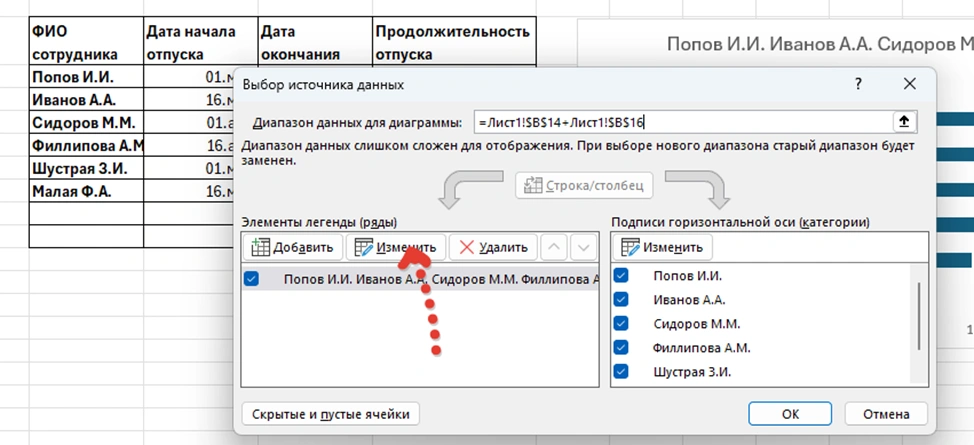Click the Шустрая З.И. label in categories list
974x445 pixels.
(692, 372)
